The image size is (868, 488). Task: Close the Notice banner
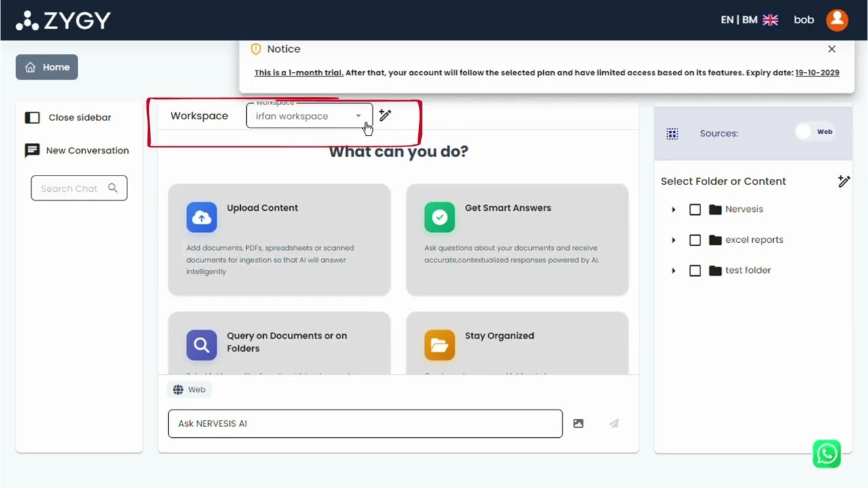click(x=832, y=49)
